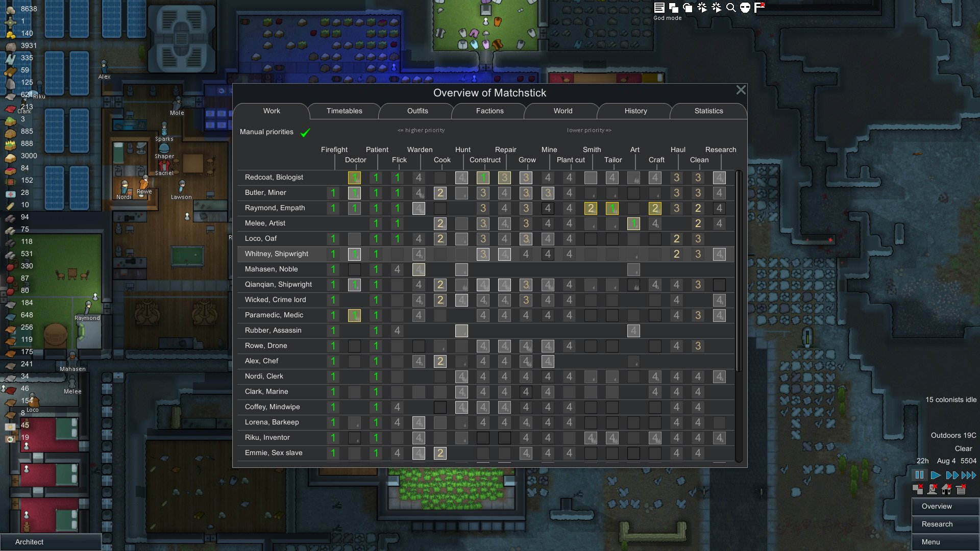Click Wicked Crime lord Cook priority cell

[439, 298]
